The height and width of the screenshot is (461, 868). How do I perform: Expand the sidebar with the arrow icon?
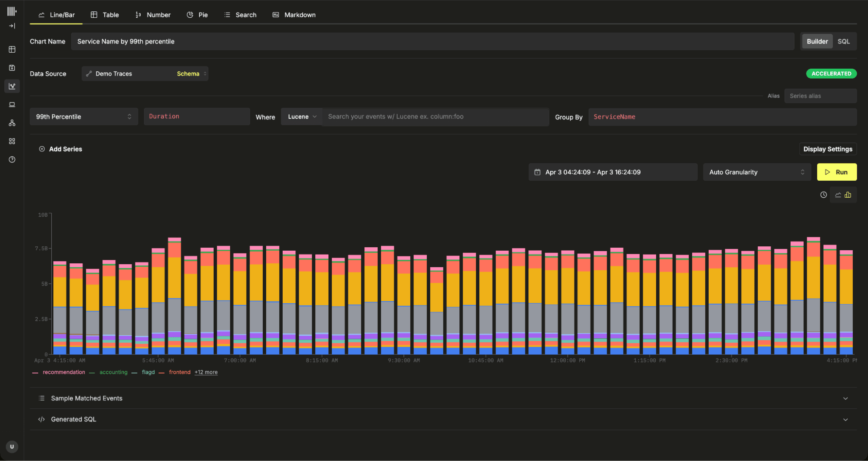[12, 26]
